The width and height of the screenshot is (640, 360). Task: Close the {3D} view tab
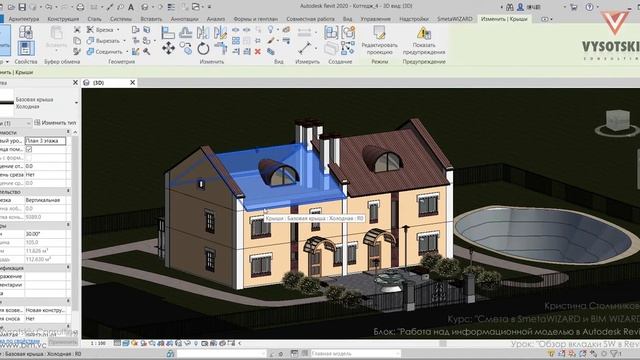tap(132, 82)
